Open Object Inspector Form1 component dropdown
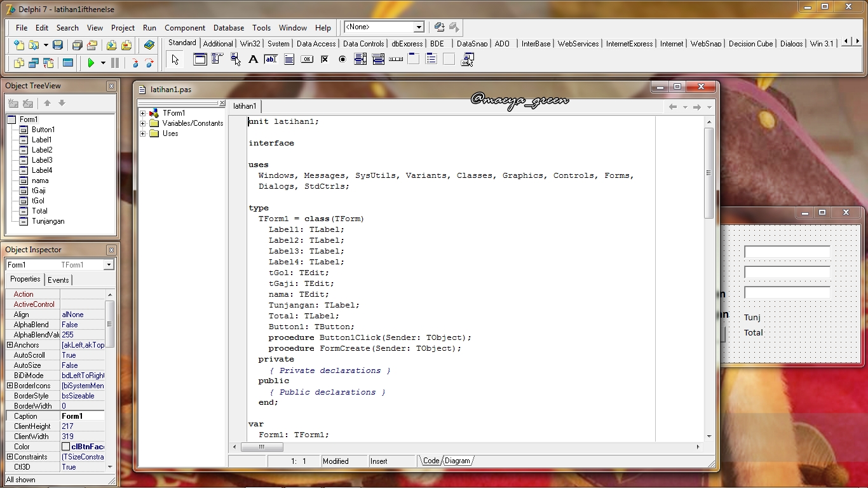This screenshot has height=488, width=868. [x=109, y=265]
